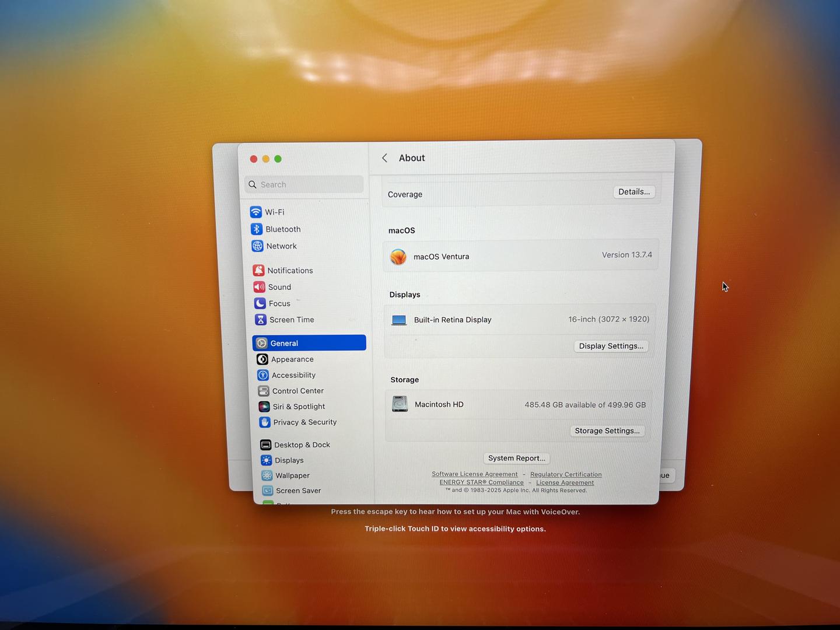Open Control Center icon
This screenshot has height=630, width=840.
[x=263, y=391]
